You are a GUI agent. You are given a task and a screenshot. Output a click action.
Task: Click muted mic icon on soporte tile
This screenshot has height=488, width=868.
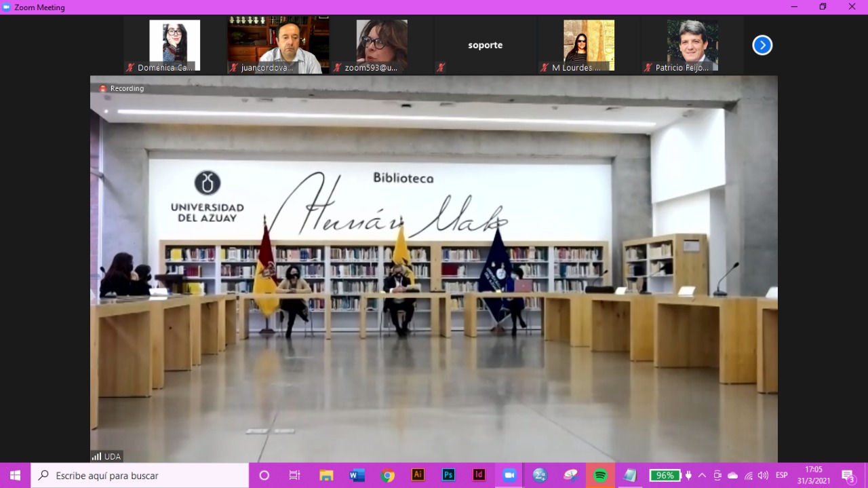(441, 68)
